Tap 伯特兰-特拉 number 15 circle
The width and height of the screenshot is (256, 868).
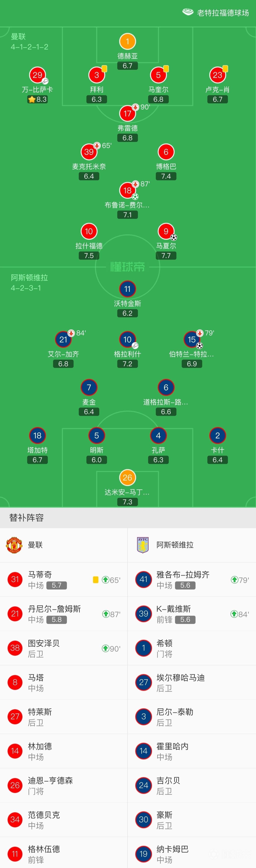click(x=192, y=339)
